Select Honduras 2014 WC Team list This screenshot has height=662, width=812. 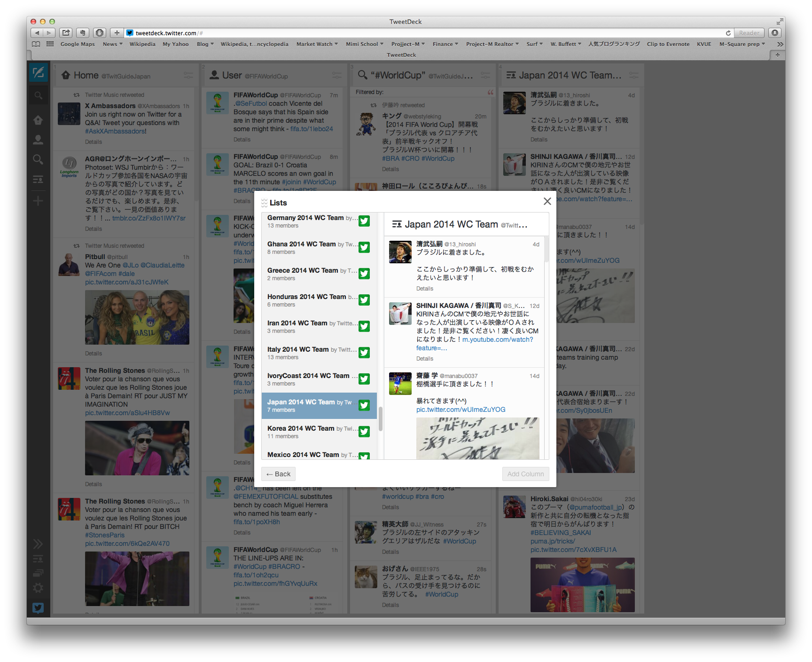[319, 300]
